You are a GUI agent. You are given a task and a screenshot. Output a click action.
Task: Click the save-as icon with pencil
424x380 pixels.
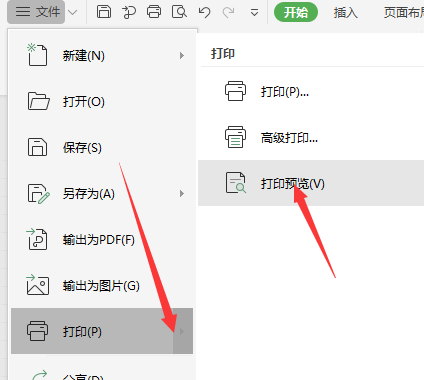pyautogui.click(x=39, y=194)
